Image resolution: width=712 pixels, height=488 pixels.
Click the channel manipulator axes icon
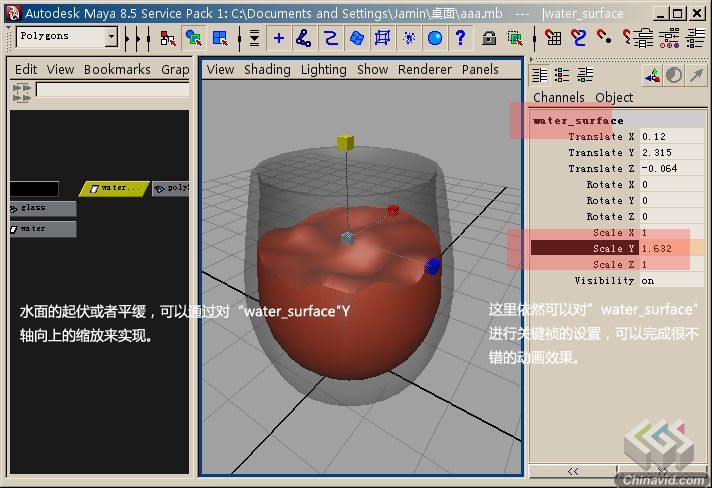point(652,75)
